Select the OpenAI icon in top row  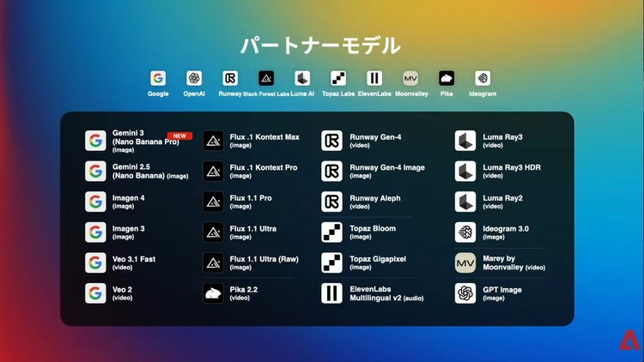click(x=194, y=78)
